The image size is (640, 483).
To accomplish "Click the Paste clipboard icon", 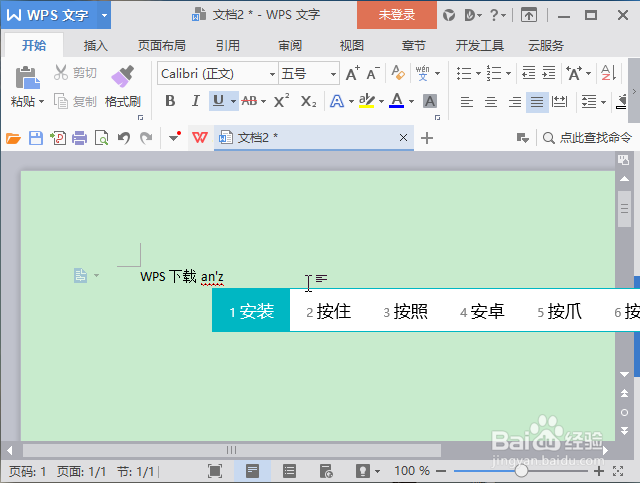I will point(27,77).
